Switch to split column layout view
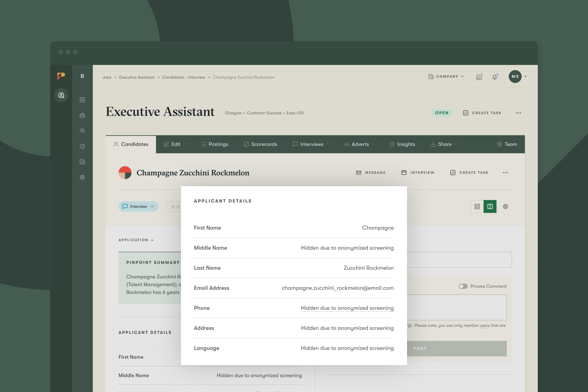 (490, 206)
